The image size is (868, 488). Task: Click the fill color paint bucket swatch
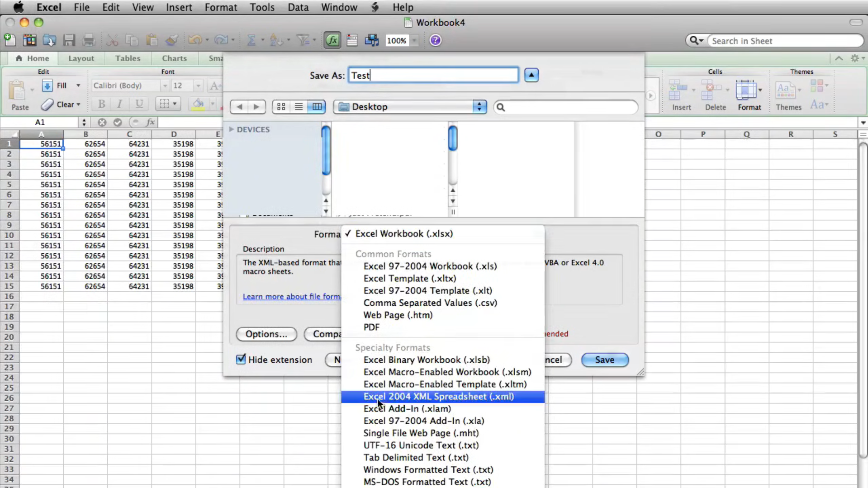pos(198,104)
